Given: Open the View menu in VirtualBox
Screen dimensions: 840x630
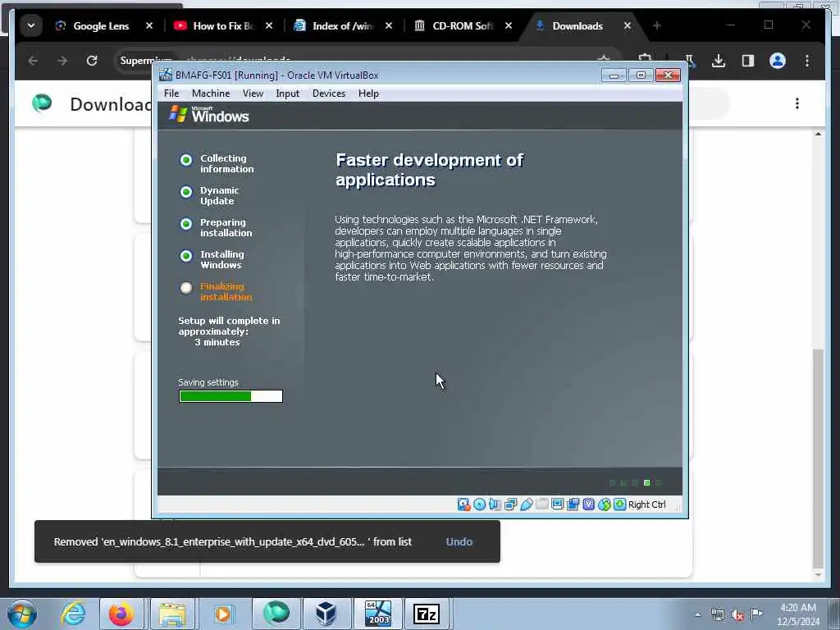Looking at the screenshot, I should point(253,94).
